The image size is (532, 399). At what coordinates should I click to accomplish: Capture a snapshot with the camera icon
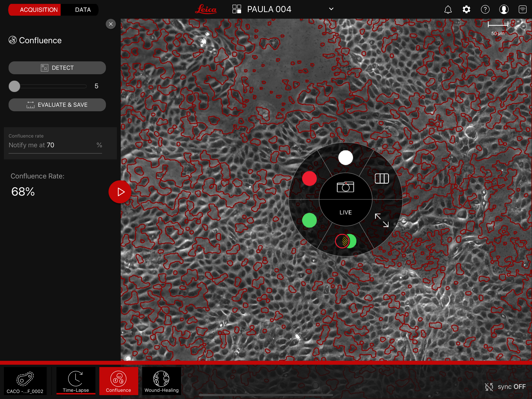pyautogui.click(x=346, y=187)
